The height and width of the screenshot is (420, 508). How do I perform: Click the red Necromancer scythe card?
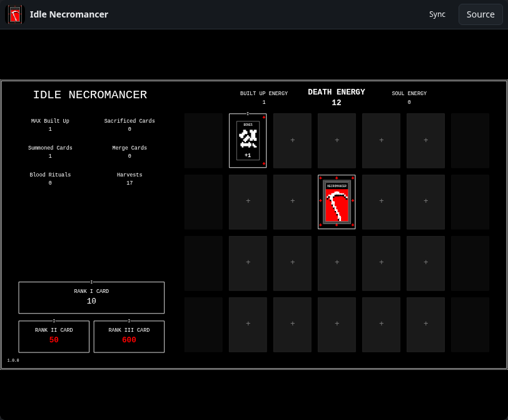337,202
